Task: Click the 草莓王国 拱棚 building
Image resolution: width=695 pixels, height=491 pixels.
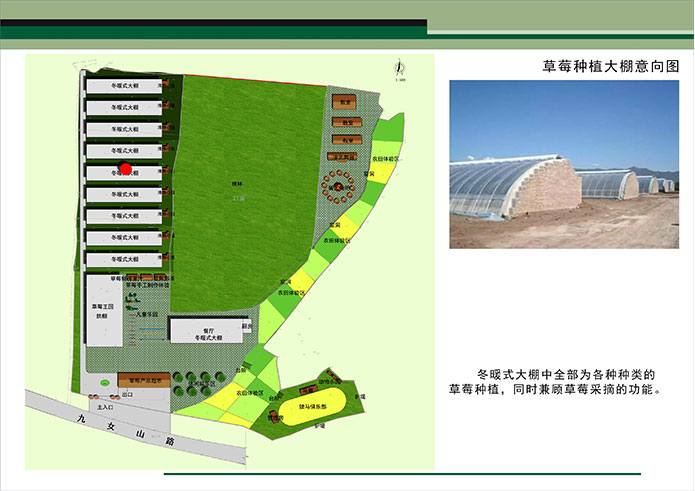Action: (x=104, y=311)
